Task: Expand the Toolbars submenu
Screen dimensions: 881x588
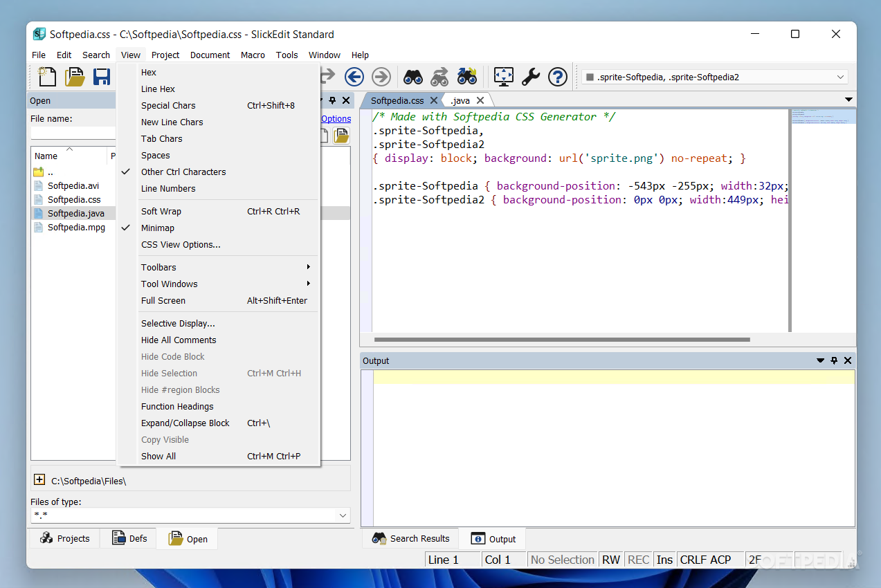Action: [x=219, y=267]
